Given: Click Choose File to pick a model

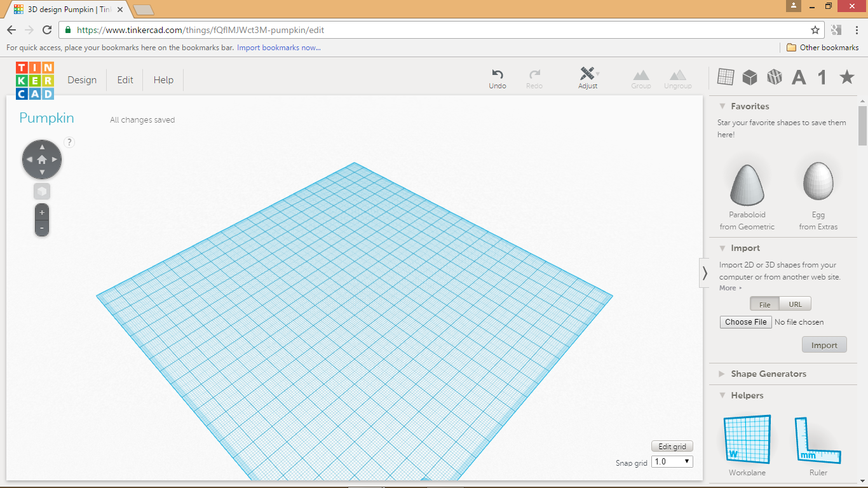Looking at the screenshot, I should [x=745, y=322].
